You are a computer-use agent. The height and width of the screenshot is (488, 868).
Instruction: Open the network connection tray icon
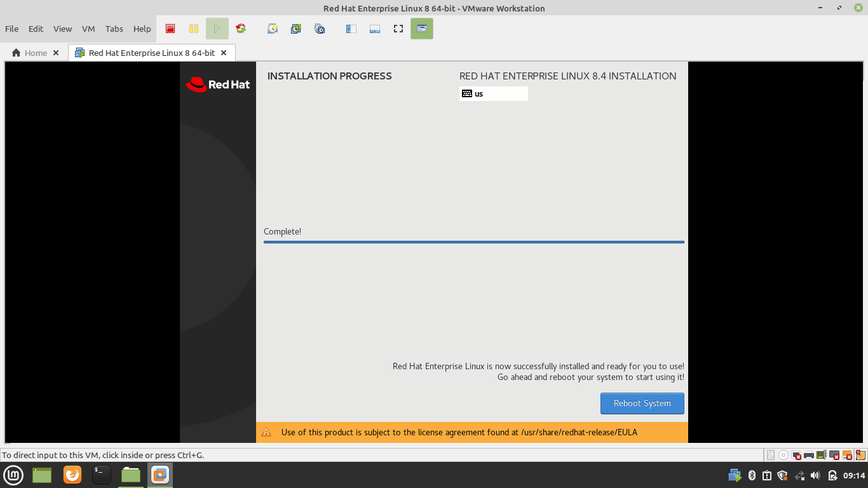(x=799, y=475)
